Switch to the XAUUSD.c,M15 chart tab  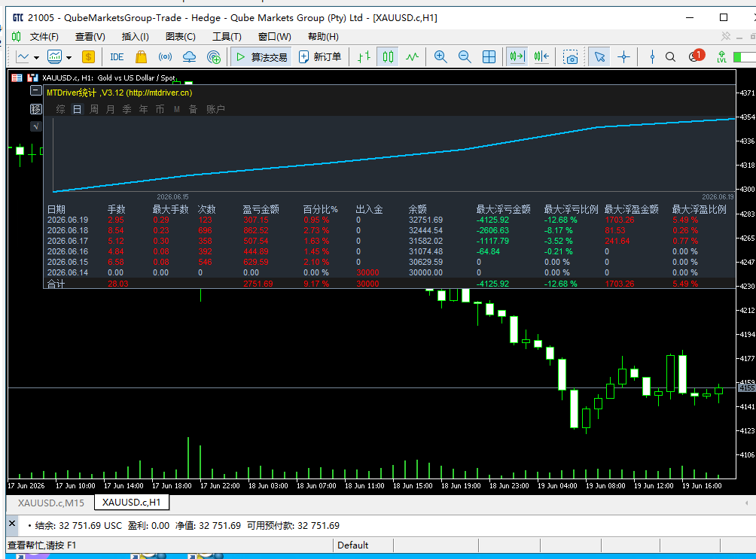click(51, 503)
